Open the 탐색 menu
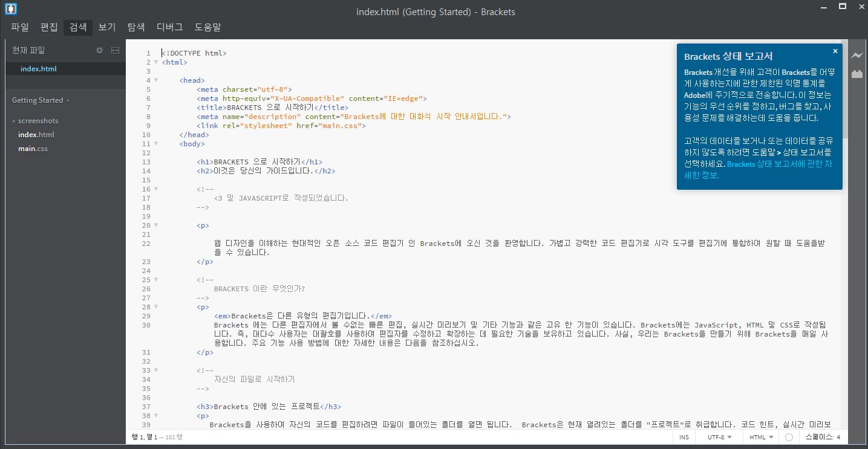The image size is (868, 449). click(136, 27)
